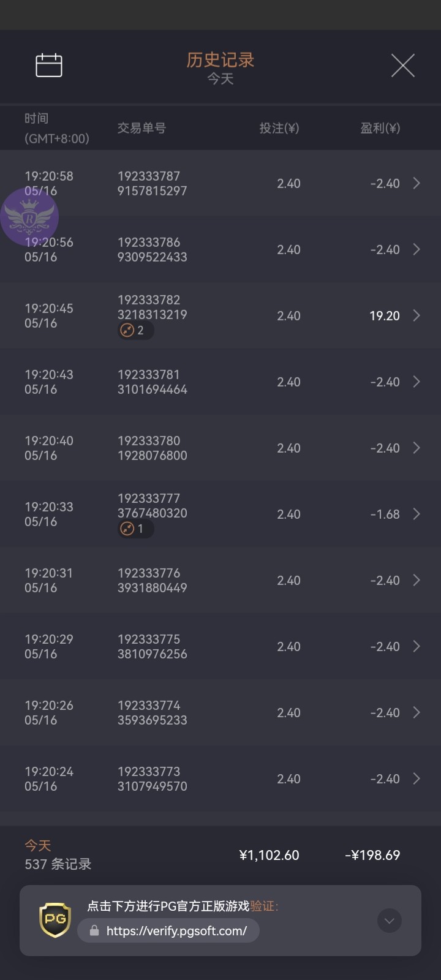Open the calendar date picker icon
Screen dimensions: 441x980
pos(49,66)
